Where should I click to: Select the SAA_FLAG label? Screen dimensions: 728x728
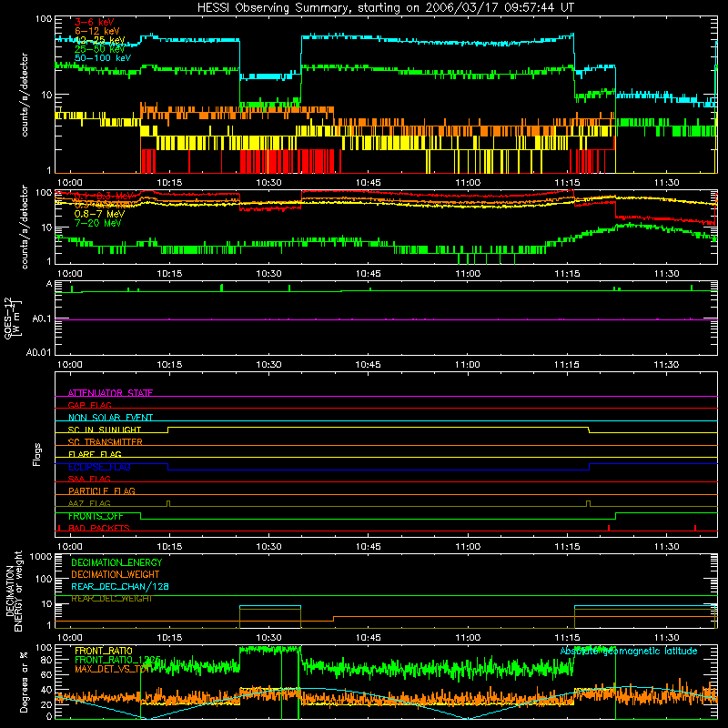tap(89, 480)
